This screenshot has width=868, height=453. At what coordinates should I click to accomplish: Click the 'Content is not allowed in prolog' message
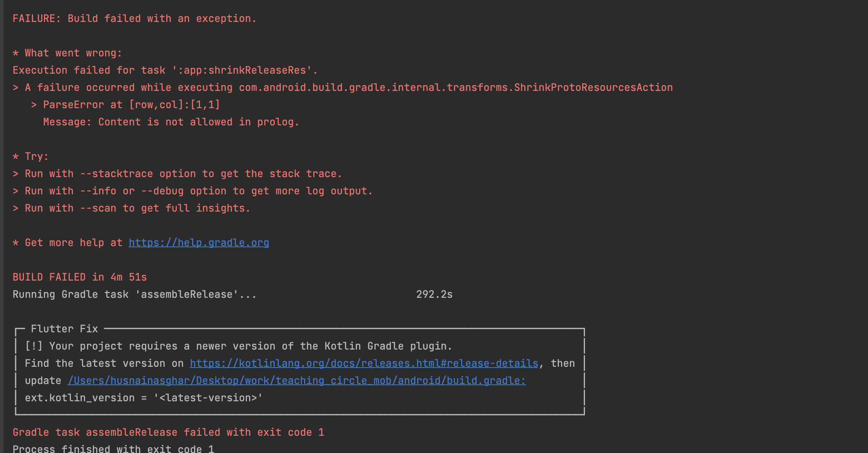coord(198,122)
